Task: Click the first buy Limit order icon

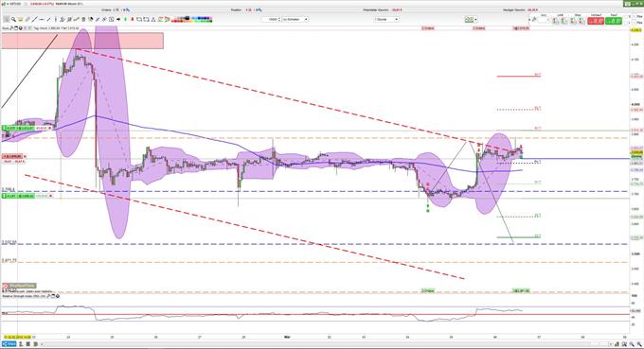Action: click(555, 20)
